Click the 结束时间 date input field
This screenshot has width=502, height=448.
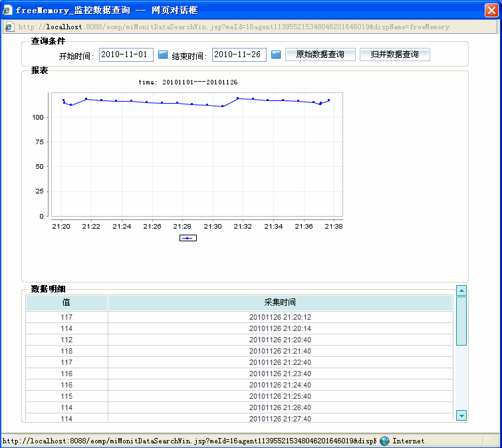[x=239, y=55]
